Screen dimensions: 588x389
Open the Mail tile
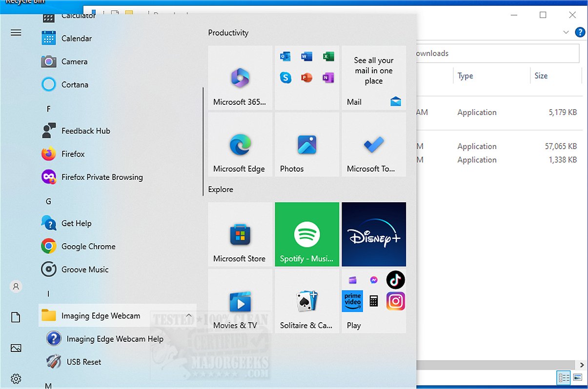(x=373, y=78)
